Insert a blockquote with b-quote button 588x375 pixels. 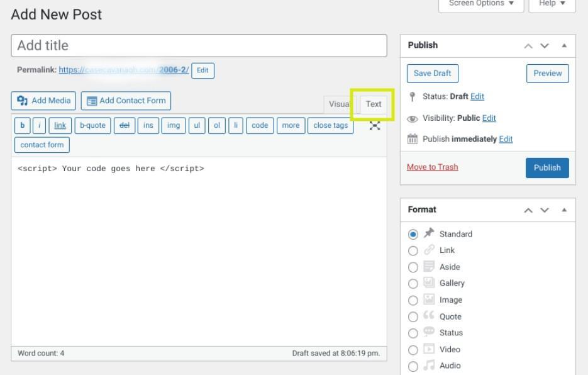[92, 125]
